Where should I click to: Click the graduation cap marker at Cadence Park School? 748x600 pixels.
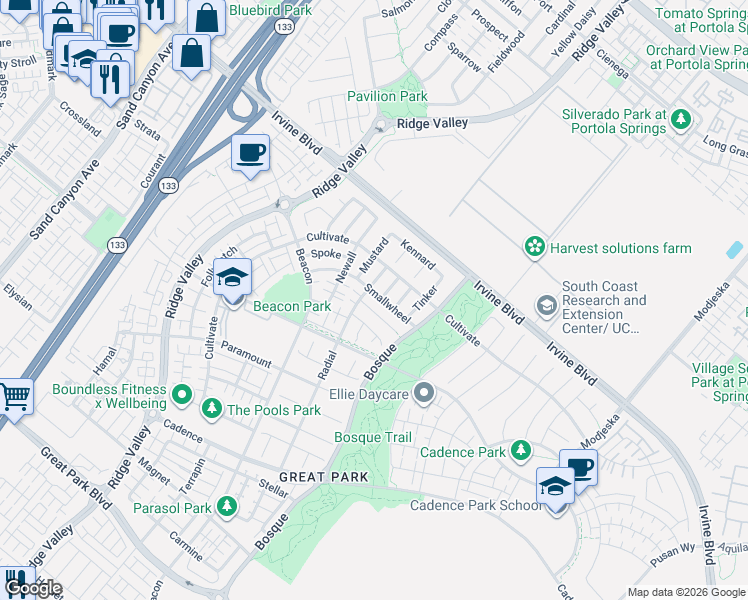(x=555, y=487)
